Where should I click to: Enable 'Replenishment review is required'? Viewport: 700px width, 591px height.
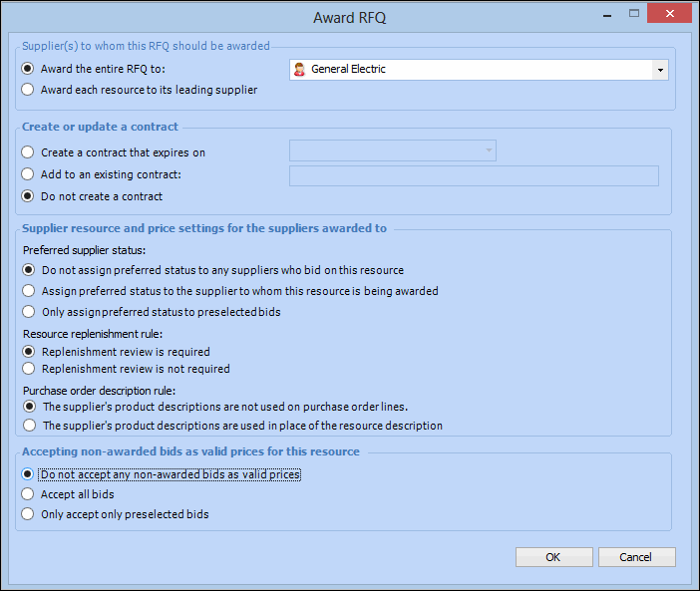(28, 352)
